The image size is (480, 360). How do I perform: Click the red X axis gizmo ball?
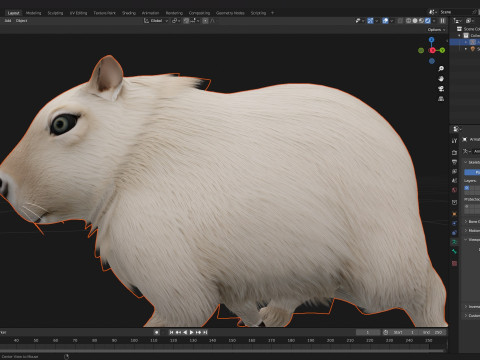[x=432, y=50]
